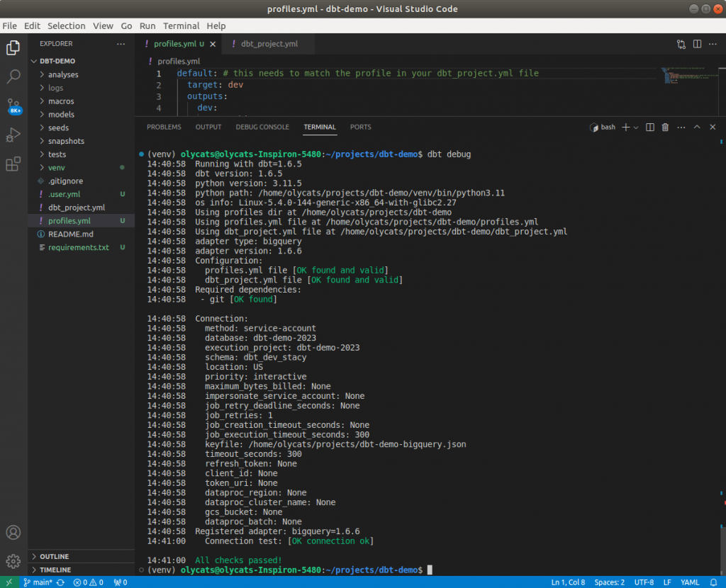
Task: Expand the venv folder
Action: pos(82,167)
